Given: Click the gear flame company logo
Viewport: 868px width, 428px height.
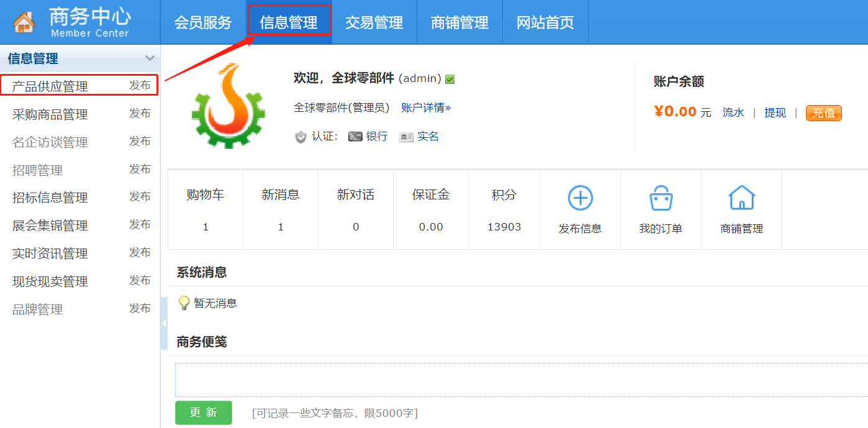Looking at the screenshot, I should (228, 106).
